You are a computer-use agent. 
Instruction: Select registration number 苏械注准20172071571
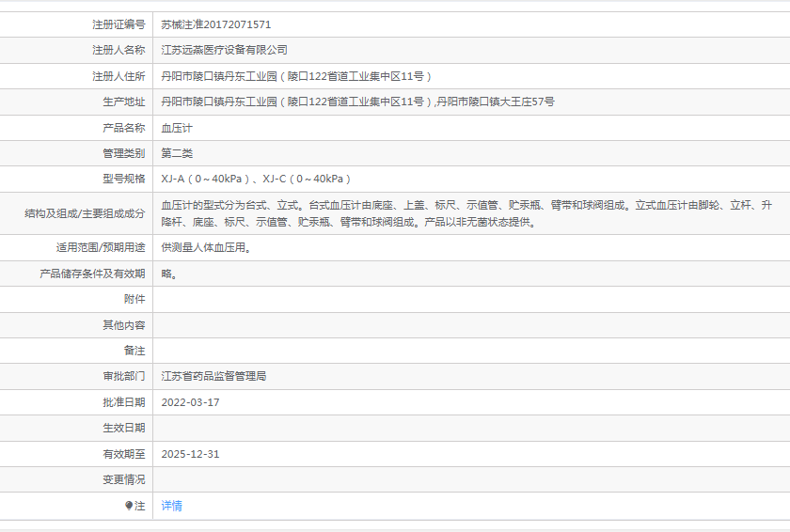coord(215,24)
